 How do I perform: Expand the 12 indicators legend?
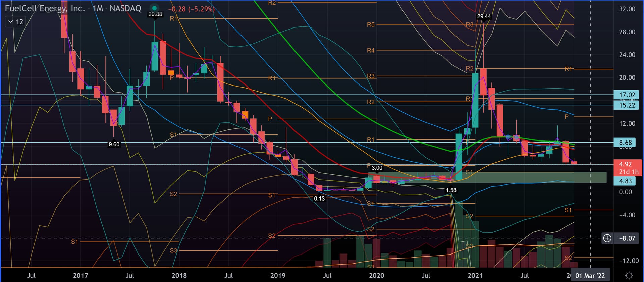pyautogui.click(x=15, y=22)
